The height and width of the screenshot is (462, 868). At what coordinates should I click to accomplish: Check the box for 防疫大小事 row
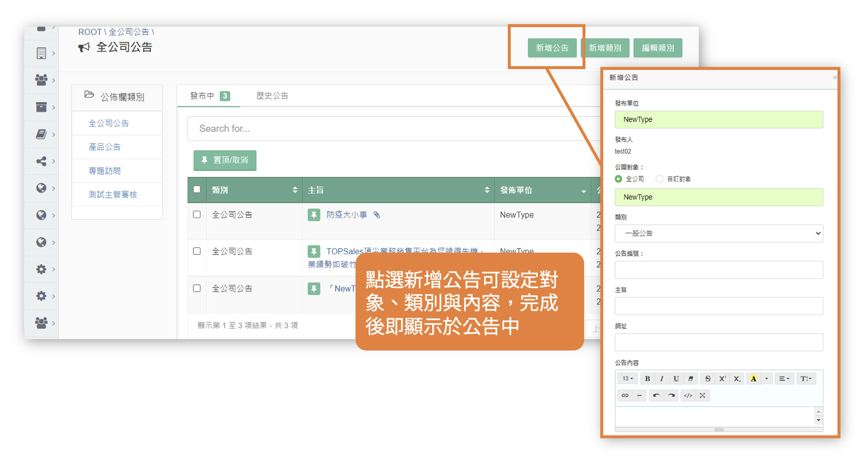[197, 214]
